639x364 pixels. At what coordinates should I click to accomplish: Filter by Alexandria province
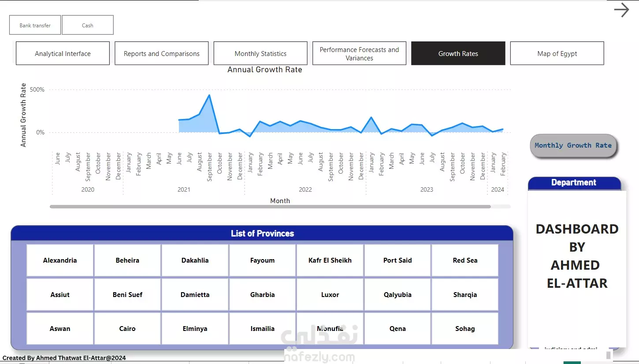coord(60,260)
